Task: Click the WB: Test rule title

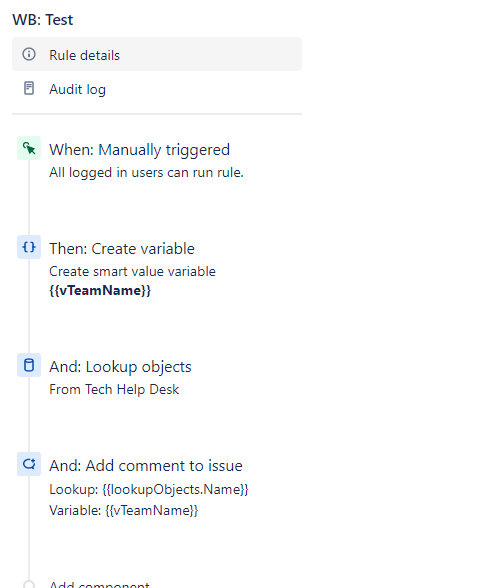Action: pyautogui.click(x=43, y=20)
